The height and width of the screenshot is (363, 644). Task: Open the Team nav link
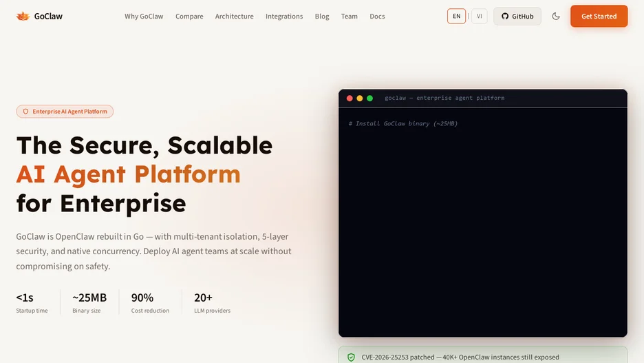tap(349, 17)
